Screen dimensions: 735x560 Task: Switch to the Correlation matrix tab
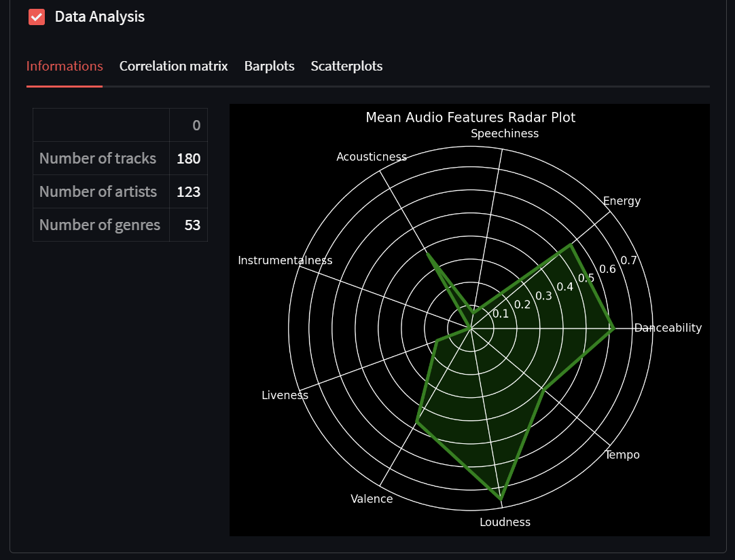[173, 66]
